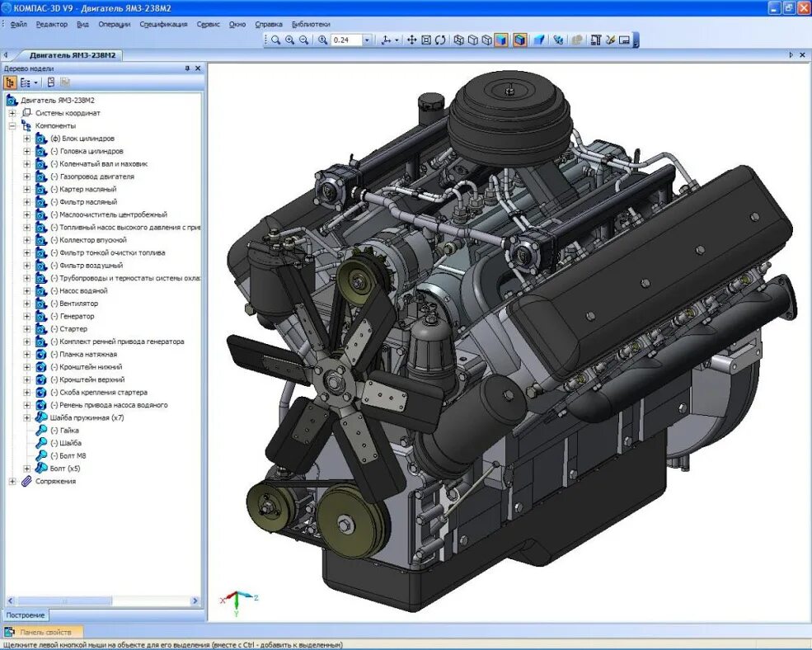
Task: Select the zoom-out magnifier tool
Action: (x=304, y=40)
